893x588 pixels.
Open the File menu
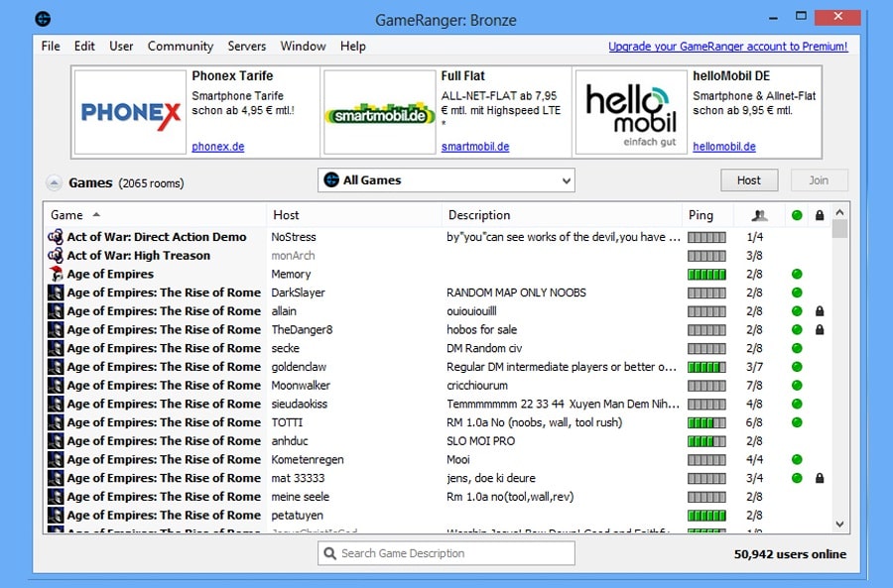click(51, 46)
